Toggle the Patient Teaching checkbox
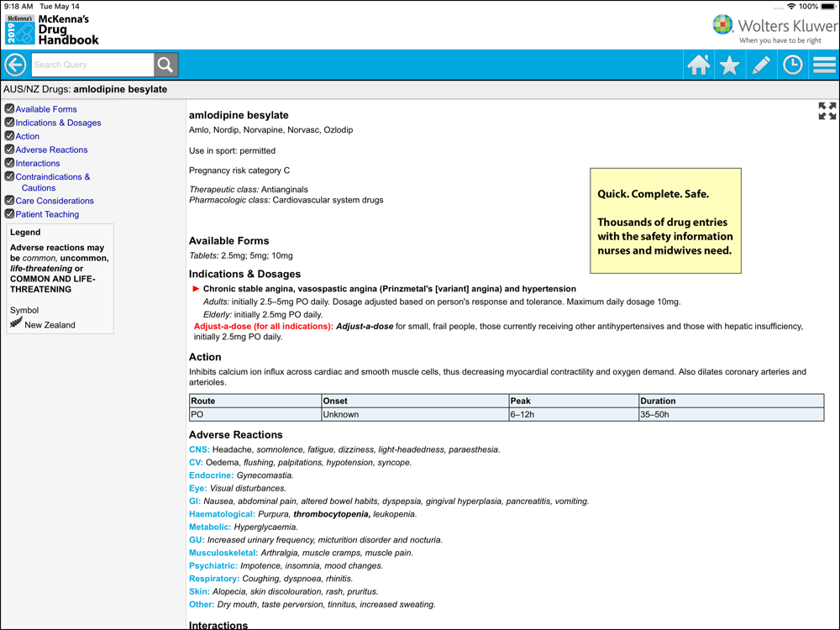840x630 pixels. coord(9,213)
